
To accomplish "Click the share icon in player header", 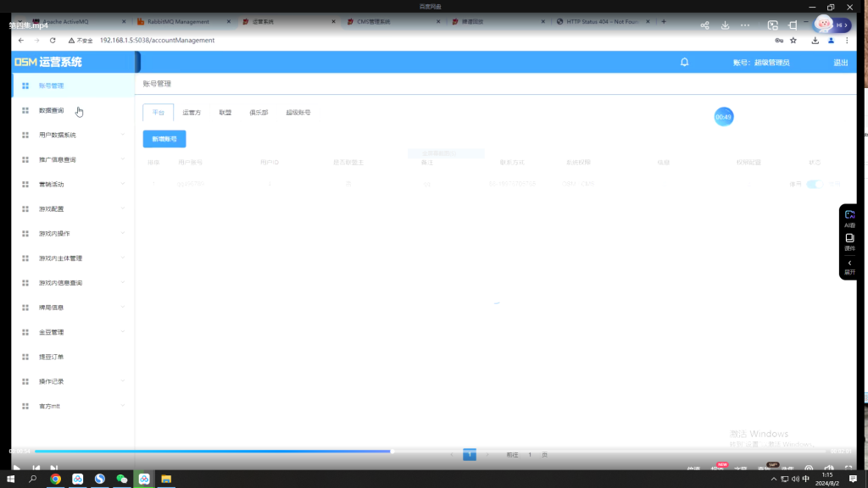I will click(704, 25).
